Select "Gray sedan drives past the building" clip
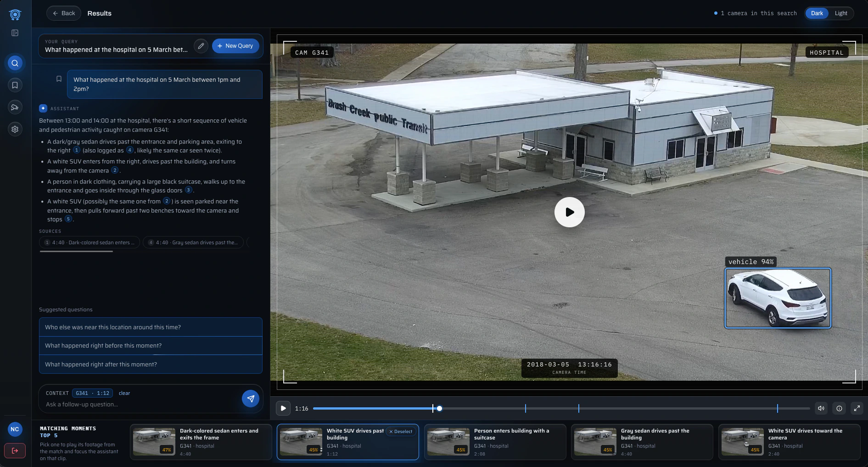Image resolution: width=868 pixels, height=467 pixels. [x=642, y=442]
